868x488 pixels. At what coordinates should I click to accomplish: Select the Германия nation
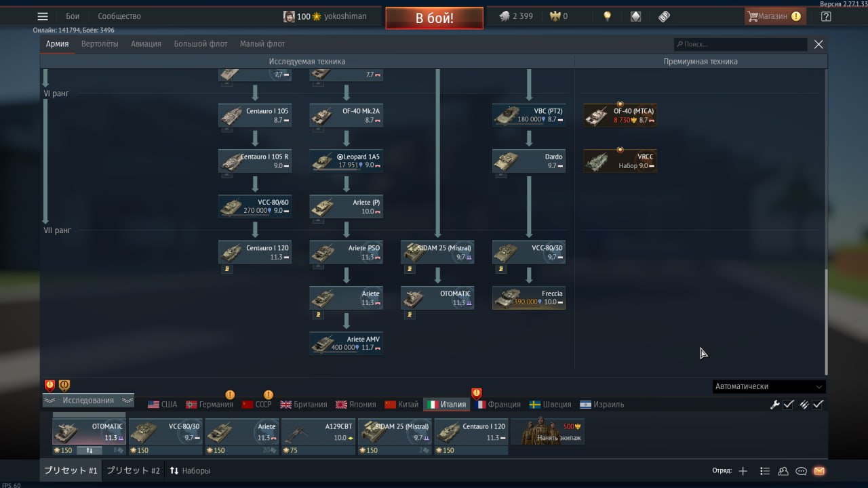coord(210,405)
